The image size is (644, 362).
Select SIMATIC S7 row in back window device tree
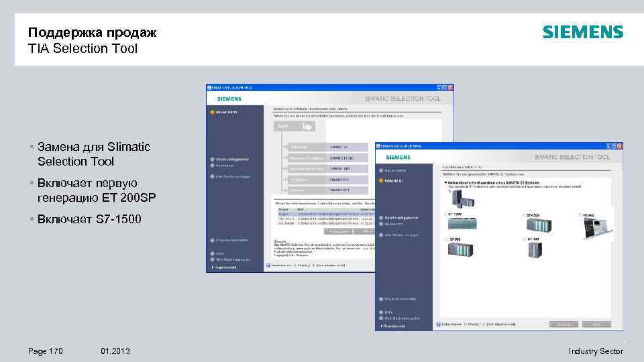[x=328, y=147]
